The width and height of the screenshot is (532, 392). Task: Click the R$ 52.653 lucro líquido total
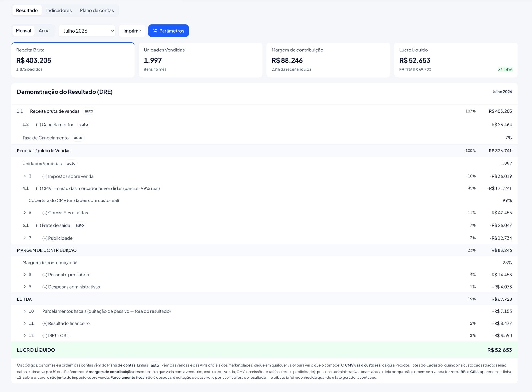pyautogui.click(x=500, y=350)
